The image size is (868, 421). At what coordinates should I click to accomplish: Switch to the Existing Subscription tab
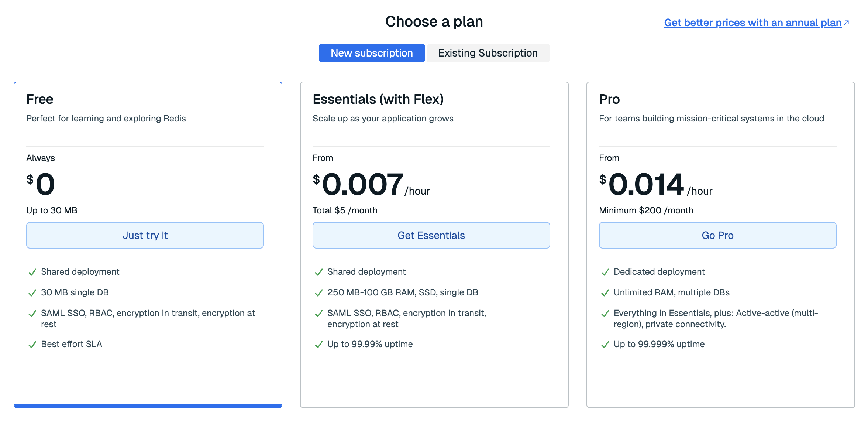pyautogui.click(x=488, y=53)
